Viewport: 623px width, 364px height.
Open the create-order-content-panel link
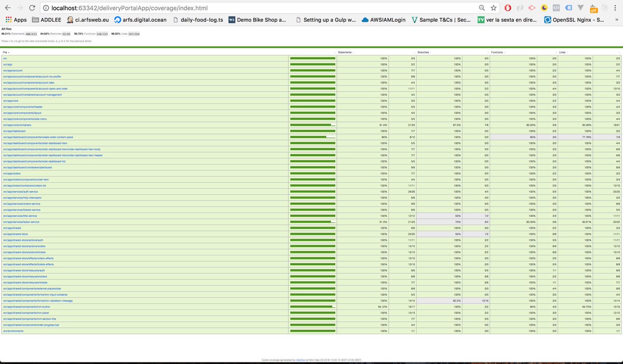[x=38, y=137]
